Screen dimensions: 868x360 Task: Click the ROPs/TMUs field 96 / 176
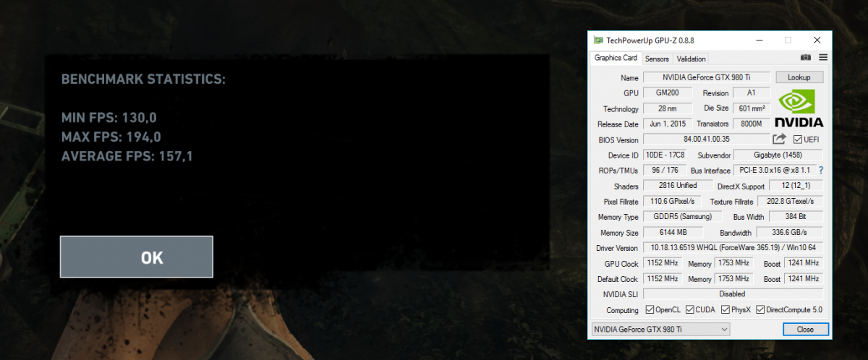664,170
